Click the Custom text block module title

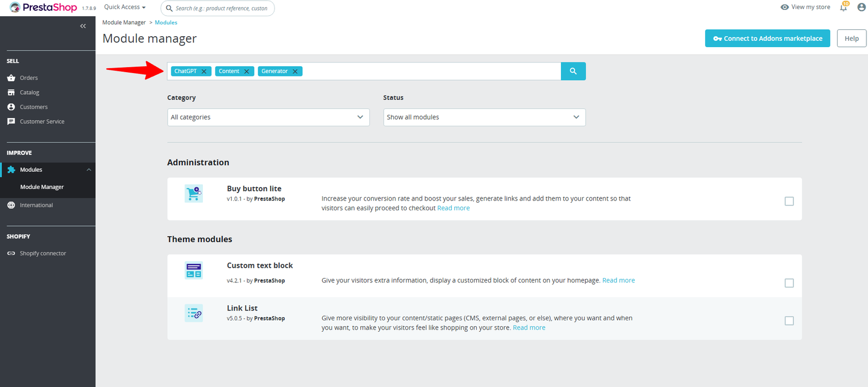(x=260, y=266)
